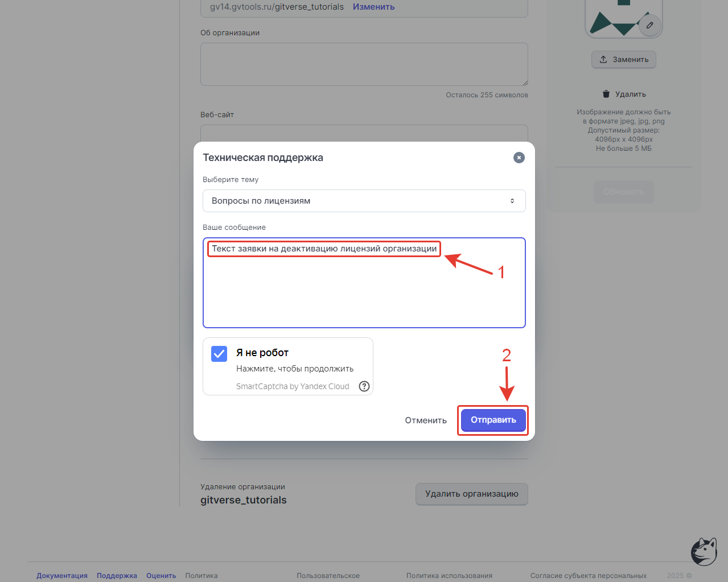Click the arrows on the Вопросы по лицензиям selector

(x=512, y=201)
